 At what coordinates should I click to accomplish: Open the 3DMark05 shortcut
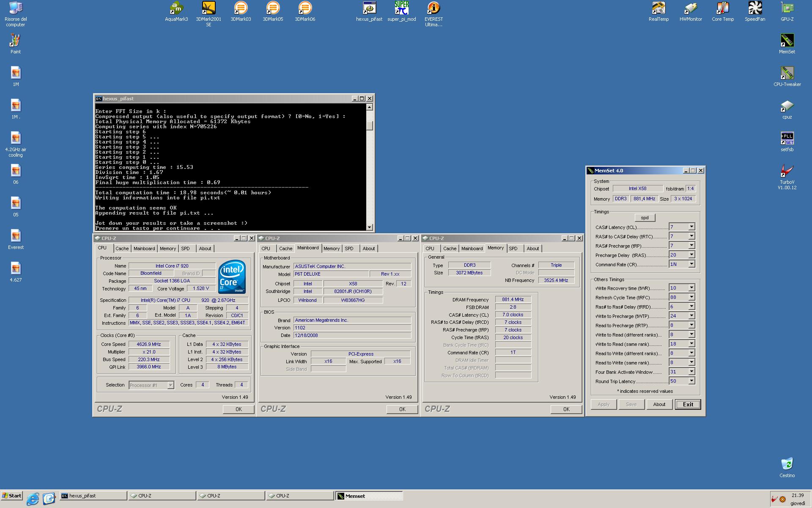(273, 11)
